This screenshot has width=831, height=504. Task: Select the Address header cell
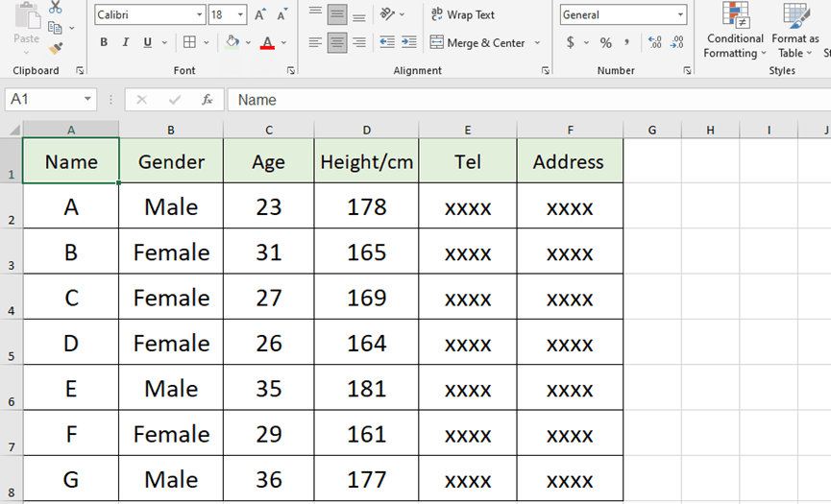(x=571, y=161)
